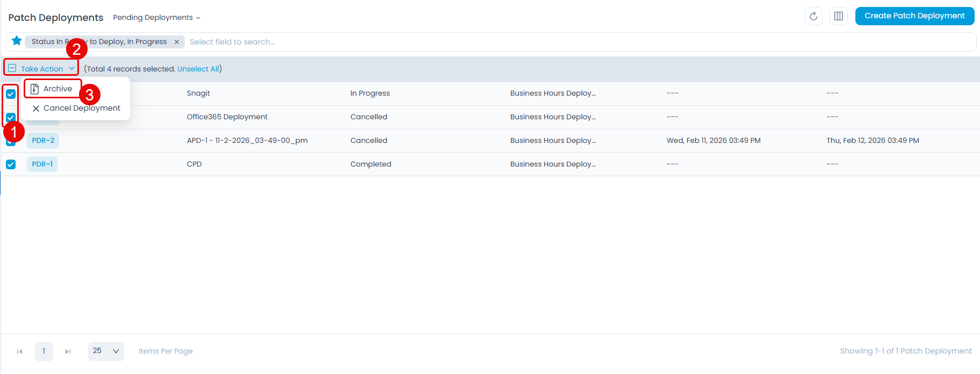Click the Office365 Deployment name
Image resolution: width=980 pixels, height=374 pixels.
pyautogui.click(x=227, y=117)
